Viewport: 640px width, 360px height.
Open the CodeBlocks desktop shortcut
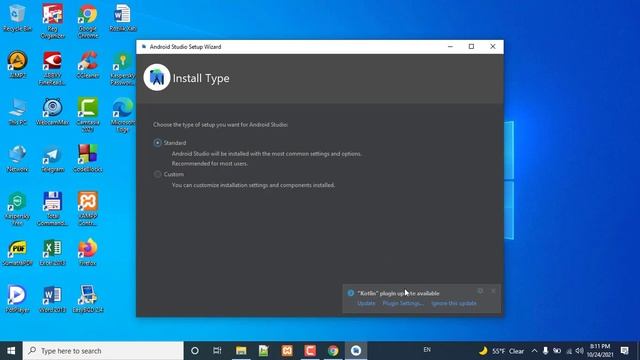pos(88,158)
